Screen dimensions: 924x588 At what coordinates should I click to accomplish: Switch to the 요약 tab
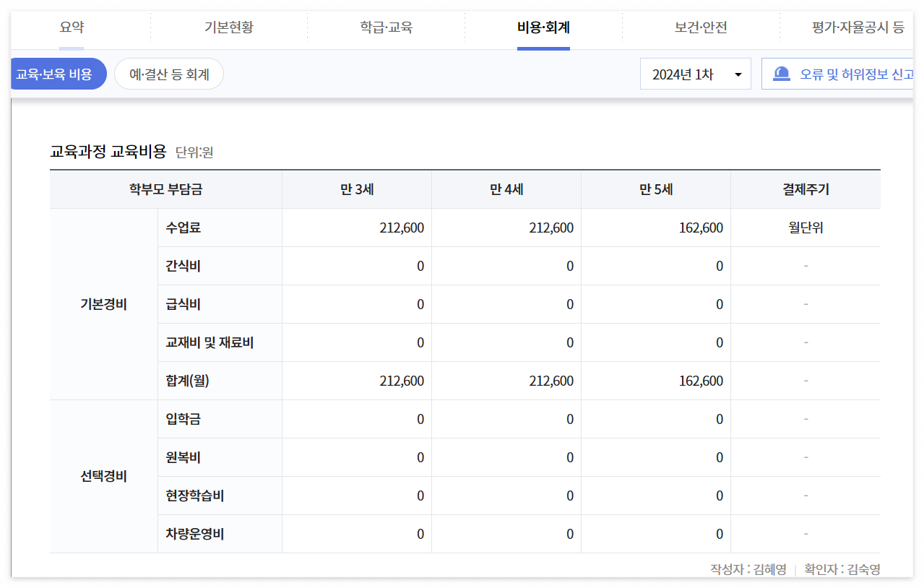[x=70, y=27]
